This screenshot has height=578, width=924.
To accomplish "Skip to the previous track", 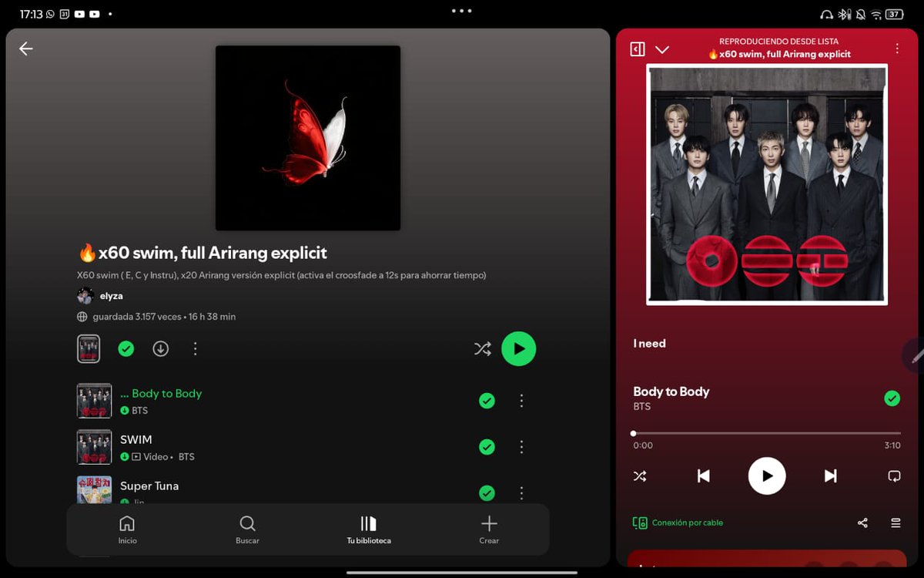I will click(x=703, y=476).
